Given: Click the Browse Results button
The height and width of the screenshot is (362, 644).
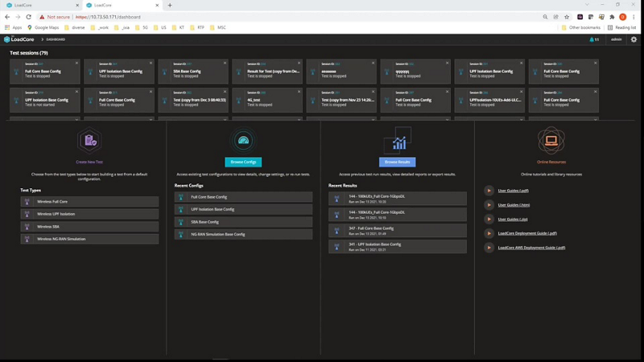Looking at the screenshot, I should (397, 162).
